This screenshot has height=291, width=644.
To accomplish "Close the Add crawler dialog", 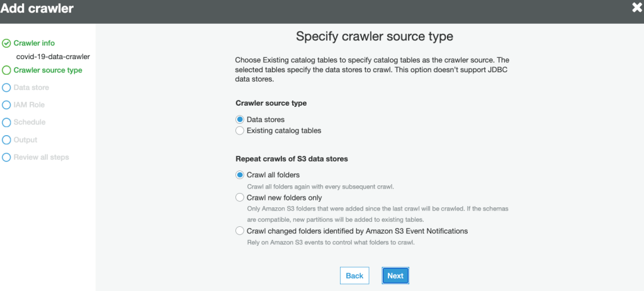I will (x=636, y=8).
